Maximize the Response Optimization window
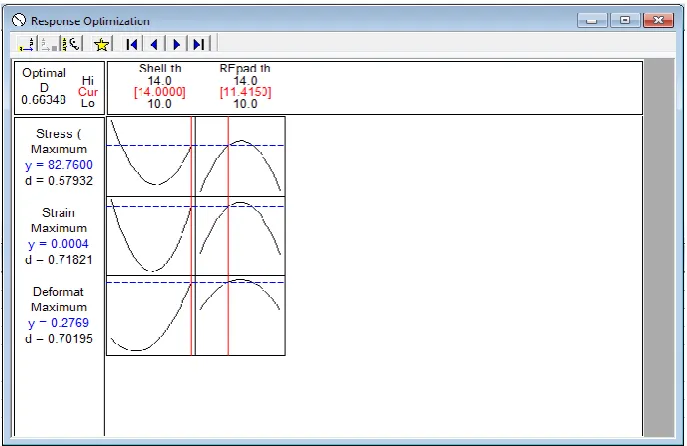 [x=625, y=20]
